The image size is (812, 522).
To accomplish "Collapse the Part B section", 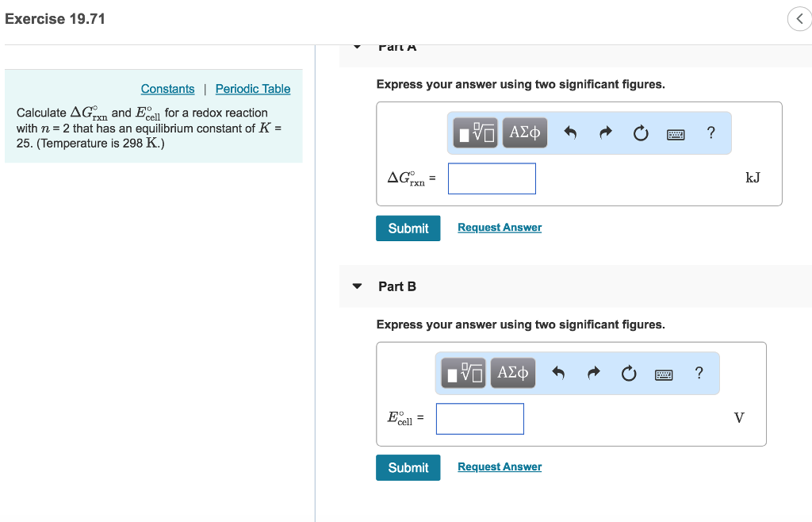I will 357,286.
